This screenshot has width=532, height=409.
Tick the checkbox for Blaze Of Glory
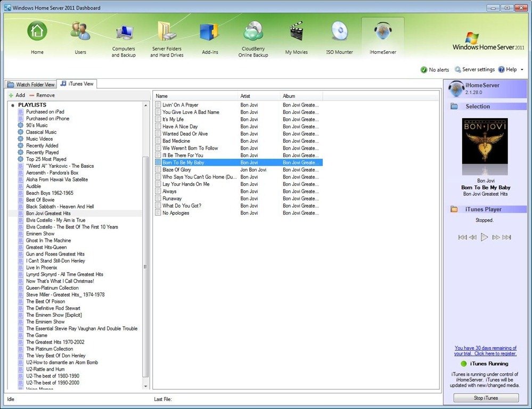coord(158,169)
